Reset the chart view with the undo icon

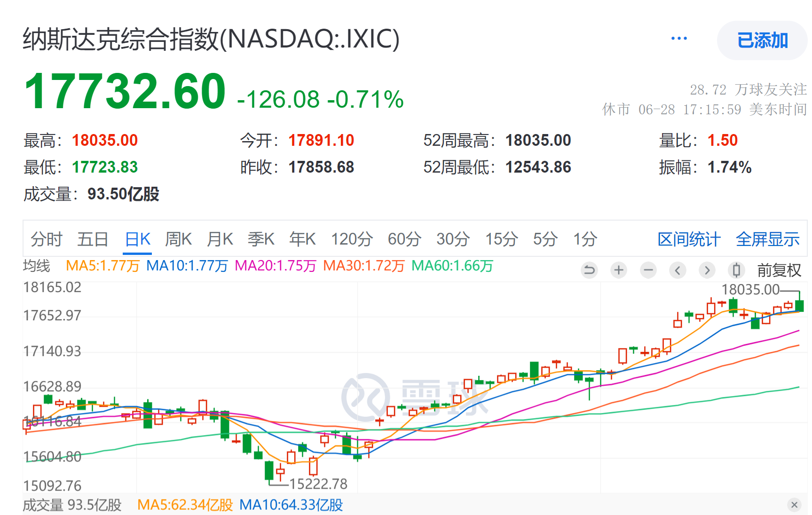589,270
